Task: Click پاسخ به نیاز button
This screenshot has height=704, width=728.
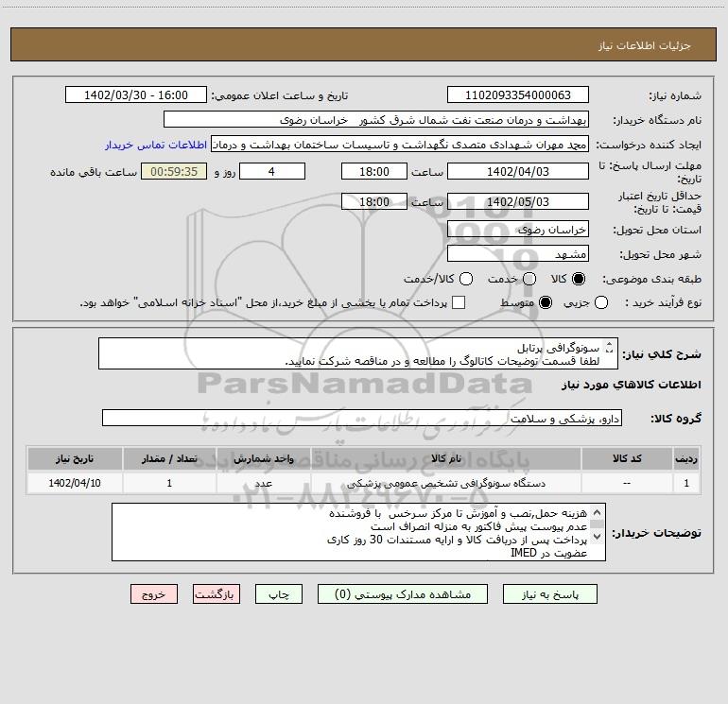Action: coord(549,594)
